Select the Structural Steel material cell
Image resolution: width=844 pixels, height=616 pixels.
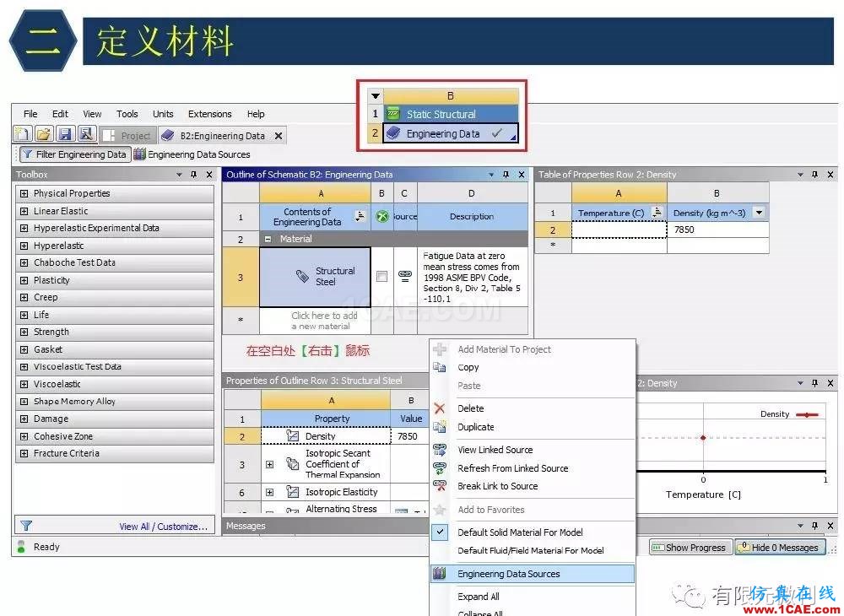pyautogui.click(x=316, y=277)
